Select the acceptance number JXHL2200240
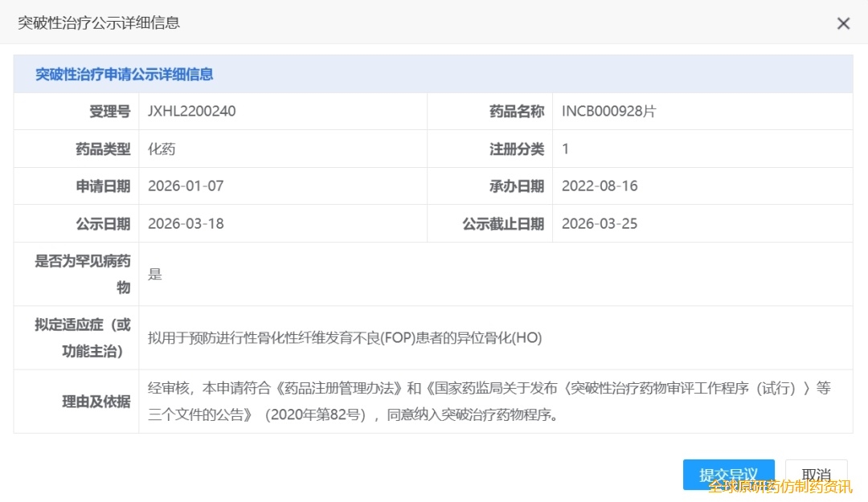Viewport: 868px width, 502px height. coord(192,112)
